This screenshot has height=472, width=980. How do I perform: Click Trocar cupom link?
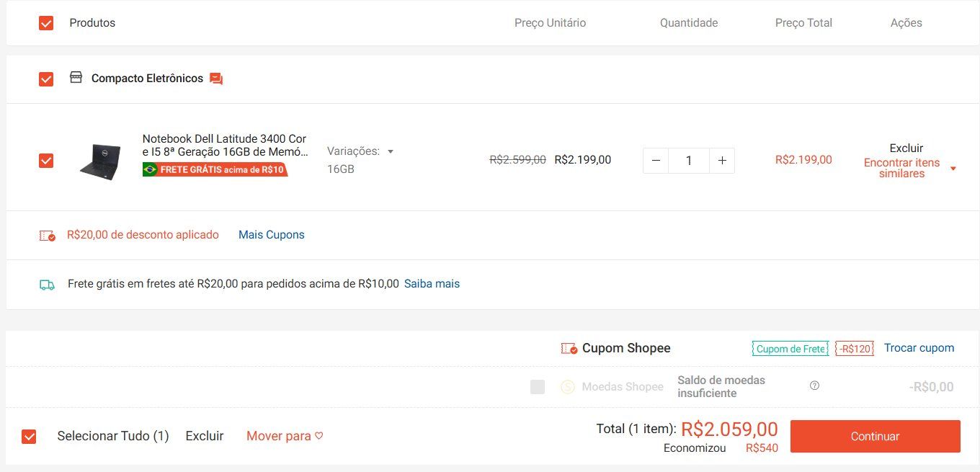pyautogui.click(x=919, y=348)
